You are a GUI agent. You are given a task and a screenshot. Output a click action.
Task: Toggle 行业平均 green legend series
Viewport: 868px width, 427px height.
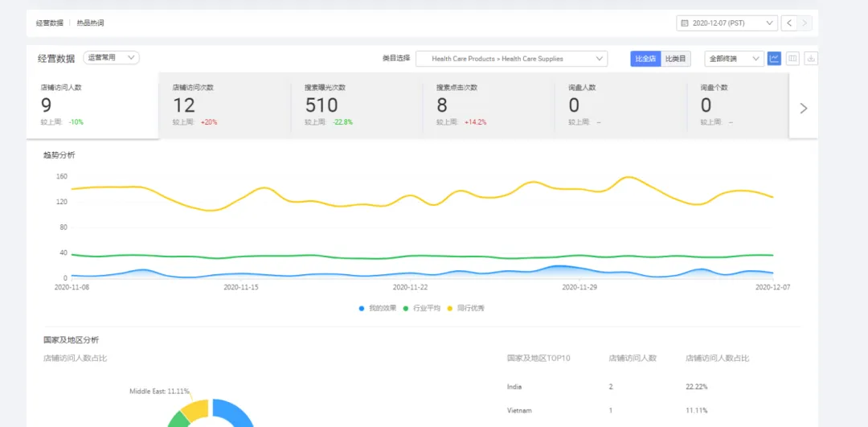tap(421, 308)
